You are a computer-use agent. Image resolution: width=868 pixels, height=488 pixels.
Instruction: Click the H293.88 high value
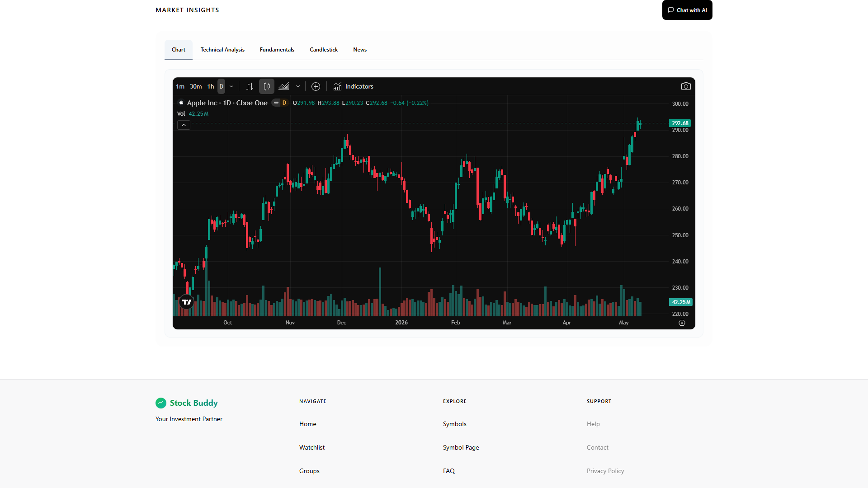point(328,103)
